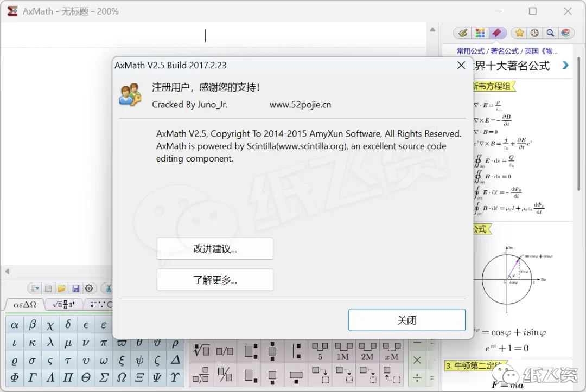Insert the subscript-only template
The width and height of the screenshot is (586, 392).
coord(250,375)
